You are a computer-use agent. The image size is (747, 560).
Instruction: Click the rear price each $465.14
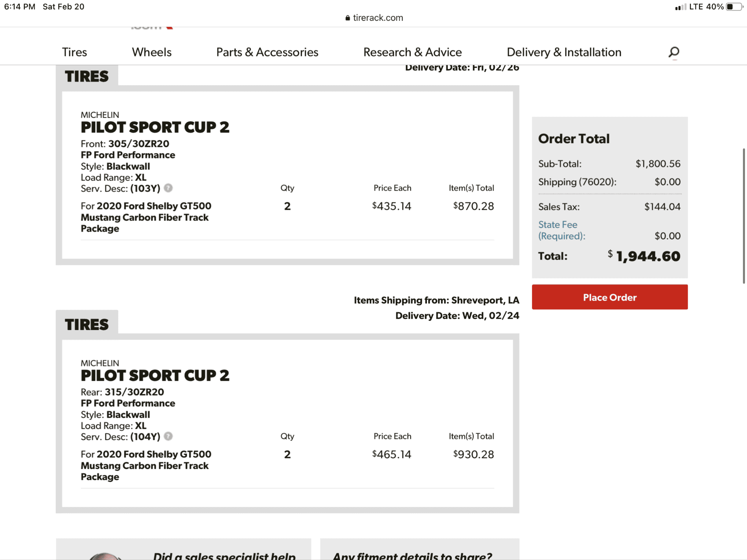(x=392, y=454)
